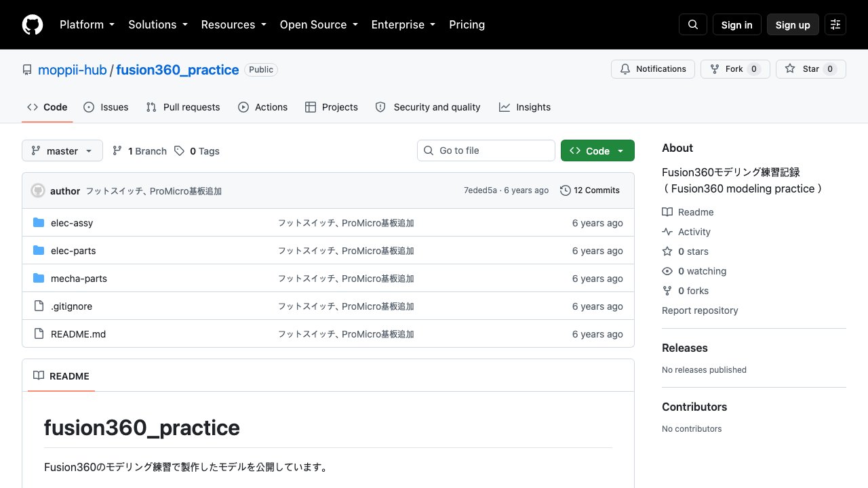Click the mecha-parts folder icon
The height and width of the screenshot is (488, 868).
tap(39, 279)
